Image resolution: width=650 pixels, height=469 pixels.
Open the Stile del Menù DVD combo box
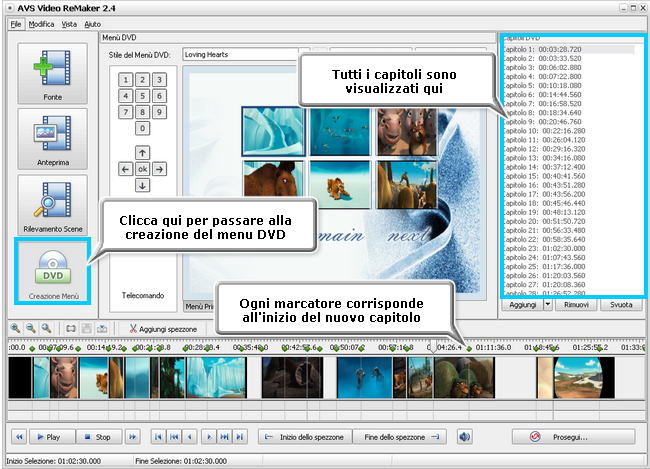246,54
